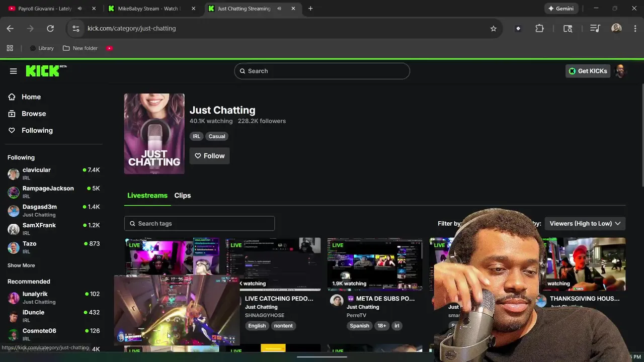Click the floating mini-player video
This screenshot has height=362, width=644.
coord(177,310)
